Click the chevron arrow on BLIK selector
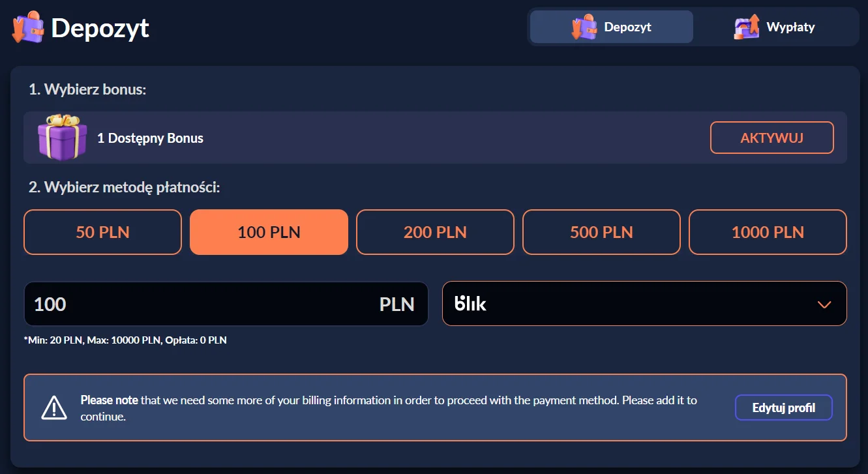The height and width of the screenshot is (474, 868). point(824,303)
